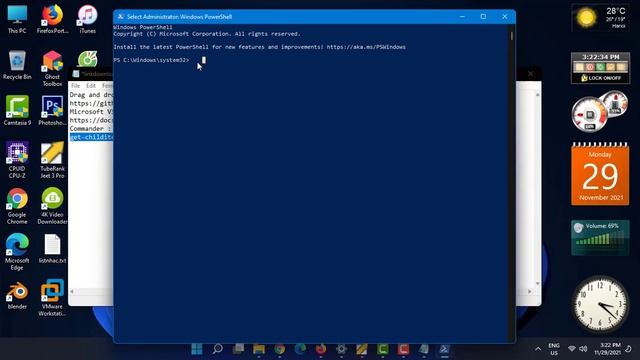Open red Camtasia recorder taskbar icon
The height and width of the screenshot is (360, 640).
coord(403,349)
